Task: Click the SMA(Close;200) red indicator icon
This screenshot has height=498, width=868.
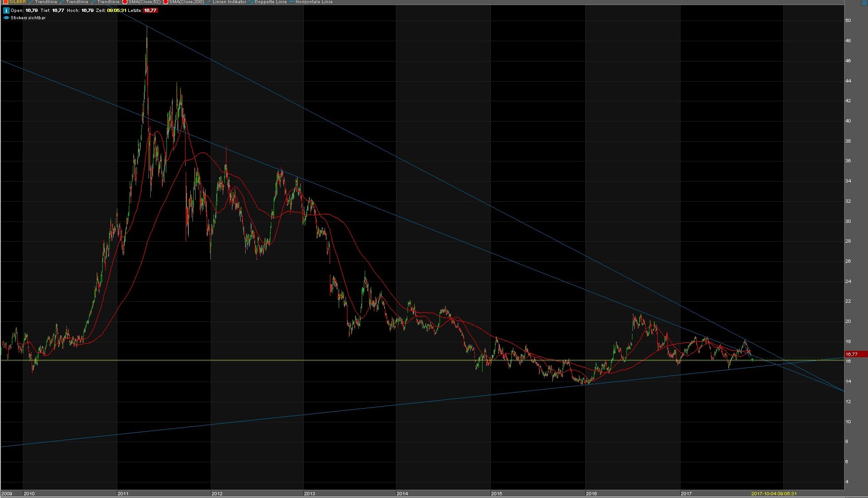Action: [x=166, y=2]
